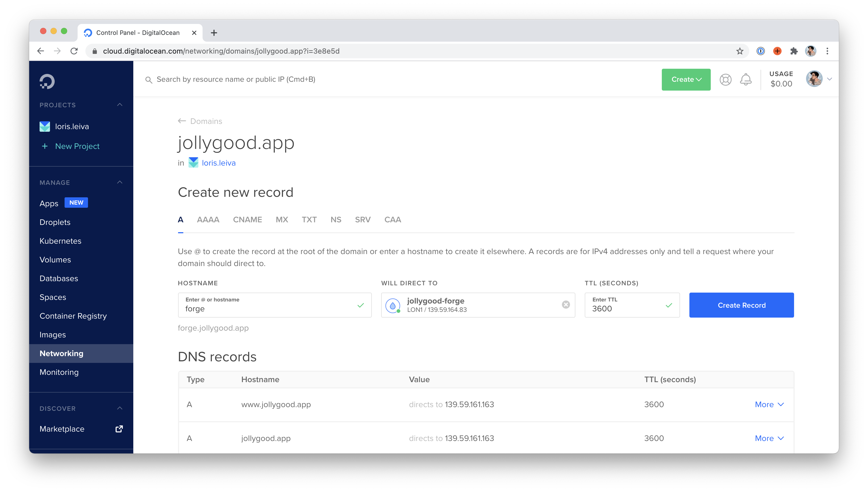Screen dimensions: 868x492
Task: Click the hostname input field
Action: pyautogui.click(x=274, y=305)
